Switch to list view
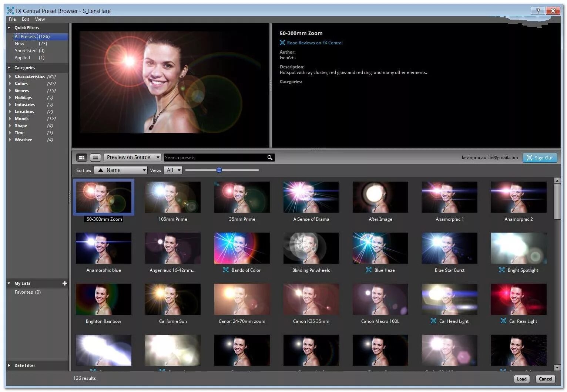Screen dimensions: 567x392 (95, 157)
